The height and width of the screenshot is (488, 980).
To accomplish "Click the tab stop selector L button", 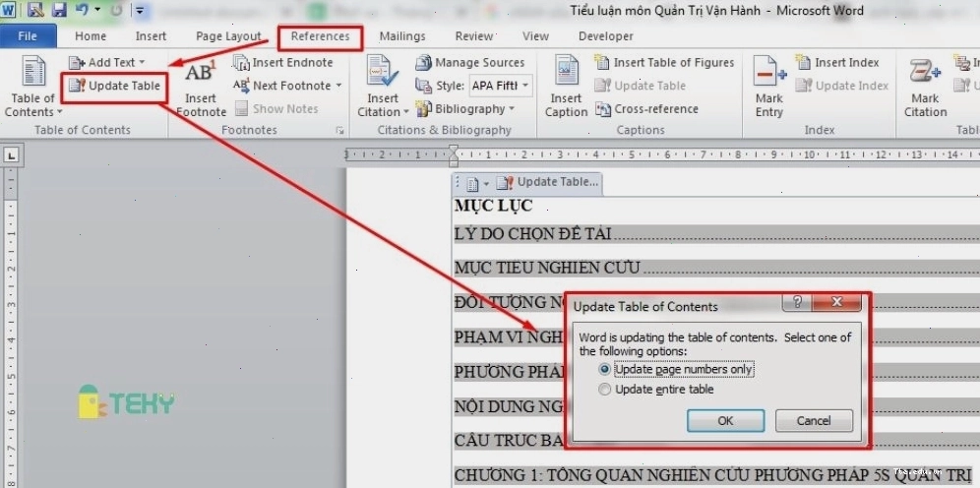I will point(11,155).
